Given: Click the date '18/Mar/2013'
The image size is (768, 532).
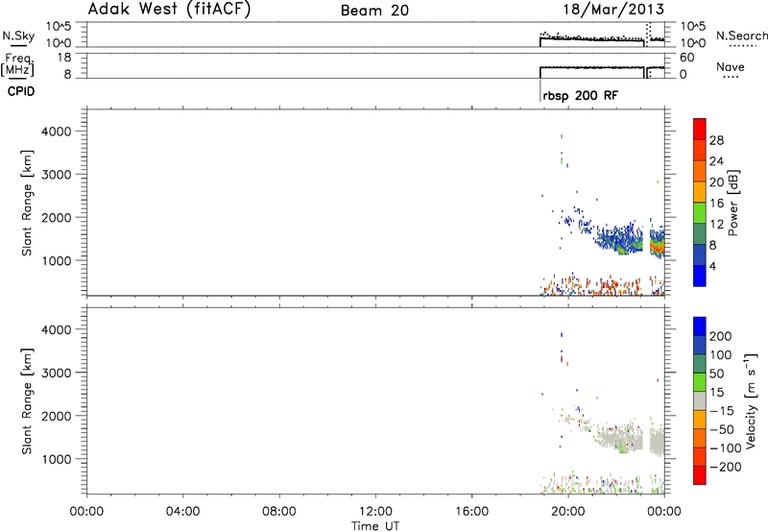Looking at the screenshot, I should (x=613, y=9).
